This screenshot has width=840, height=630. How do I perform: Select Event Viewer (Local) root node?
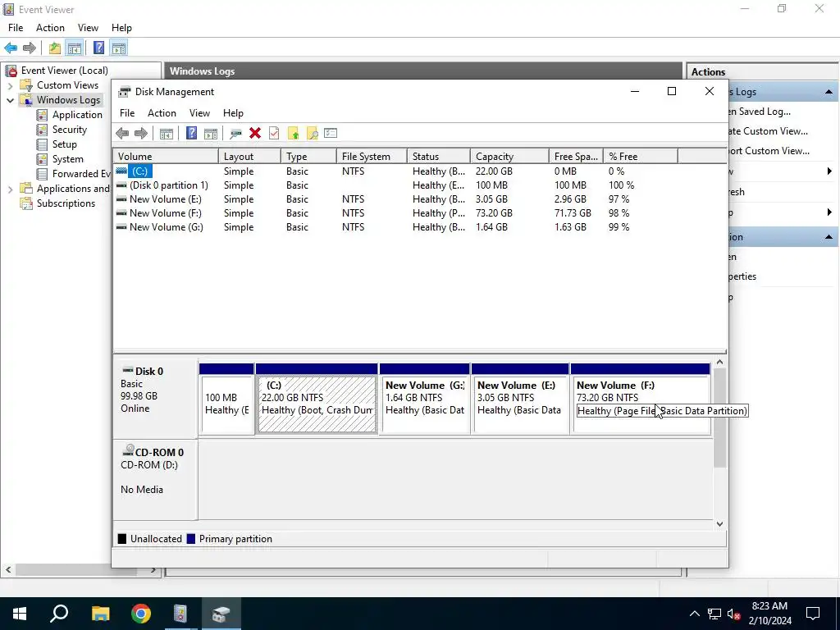click(x=64, y=71)
